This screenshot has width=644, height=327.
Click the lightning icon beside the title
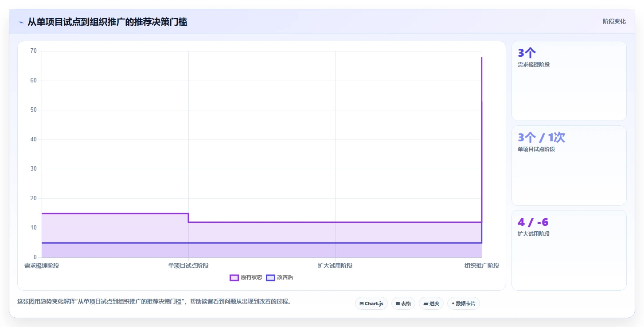(21, 22)
